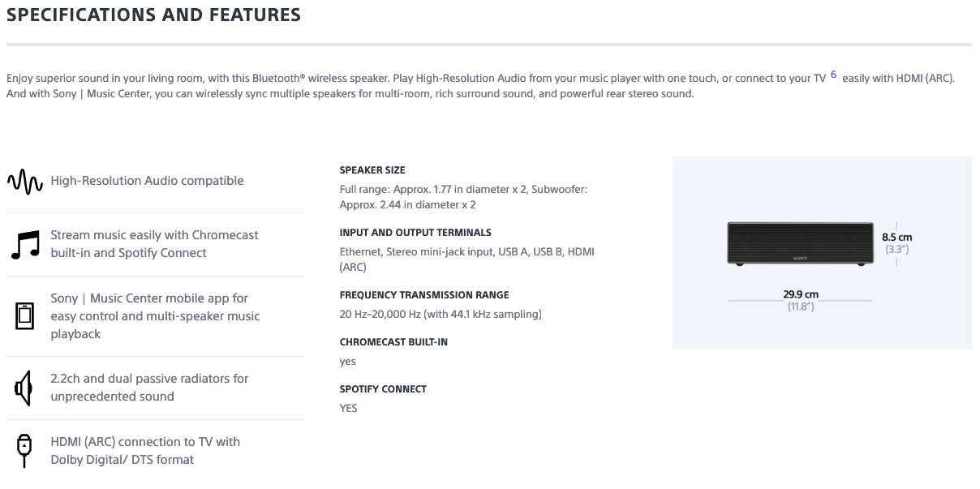Click the 8.5 cm height dimension label
The height and width of the screenshot is (489, 980).
[x=896, y=238]
